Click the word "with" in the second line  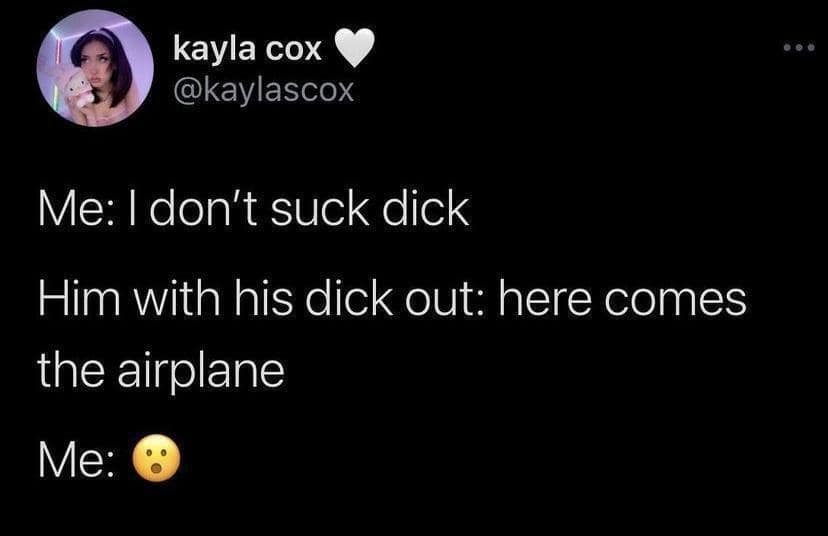tap(176, 299)
